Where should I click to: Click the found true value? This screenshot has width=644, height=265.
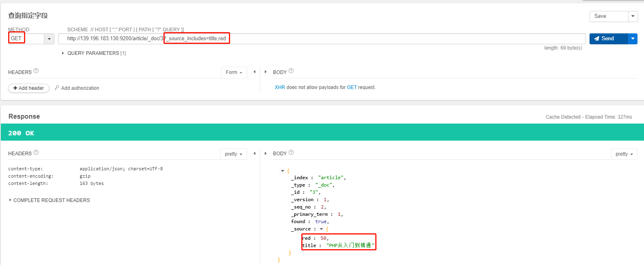(321, 222)
